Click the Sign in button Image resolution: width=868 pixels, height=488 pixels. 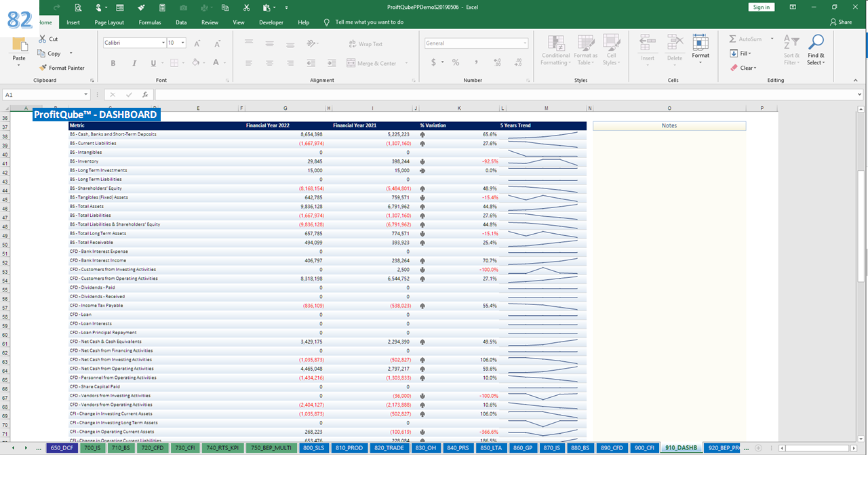click(x=762, y=7)
